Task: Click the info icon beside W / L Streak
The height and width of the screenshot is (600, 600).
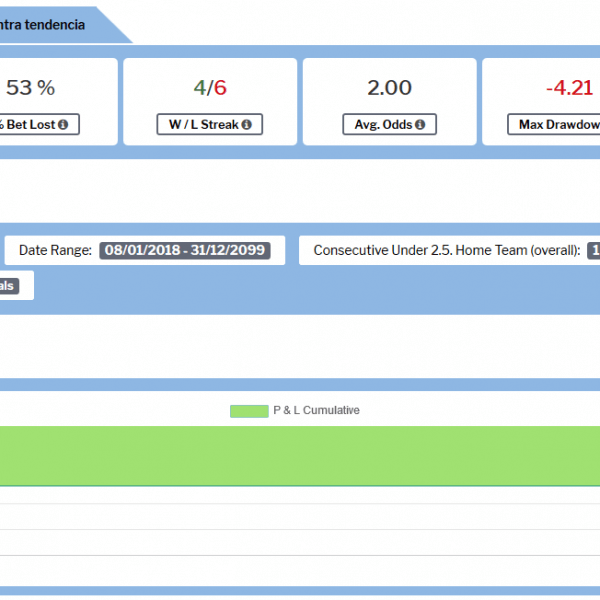Action: pos(246,125)
